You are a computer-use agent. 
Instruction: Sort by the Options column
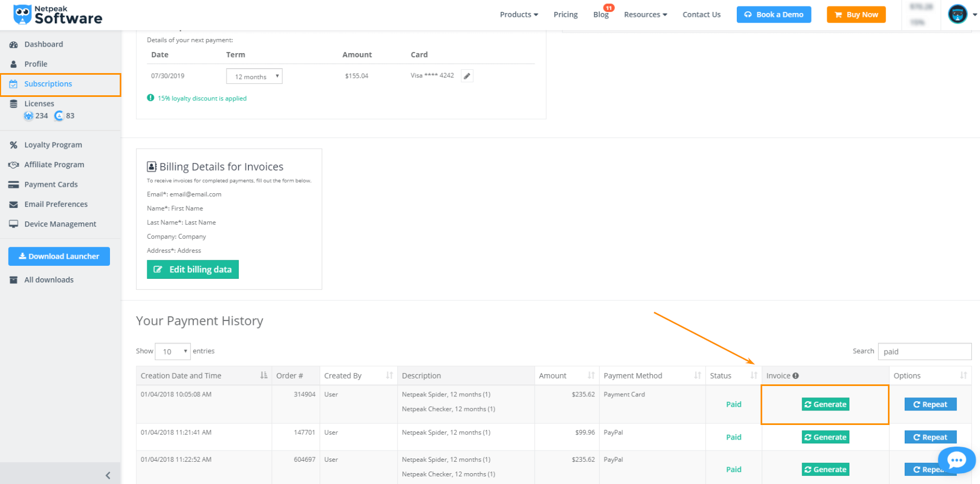tap(930, 376)
